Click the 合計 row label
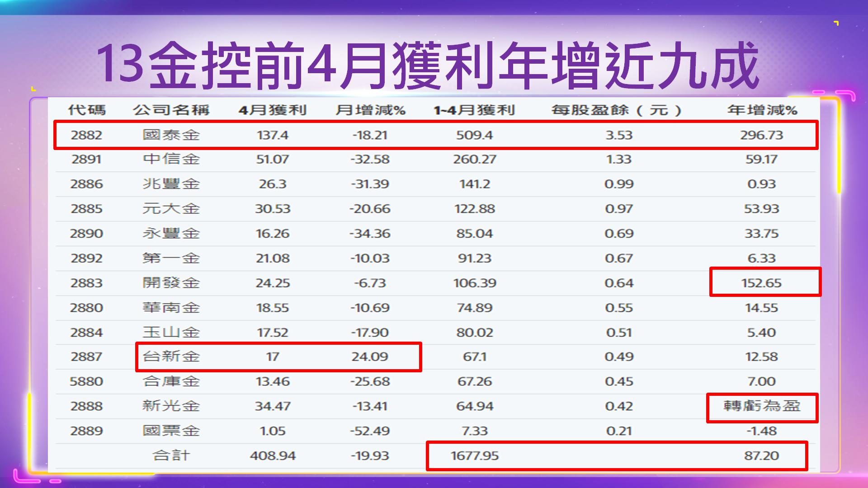 click(x=171, y=455)
